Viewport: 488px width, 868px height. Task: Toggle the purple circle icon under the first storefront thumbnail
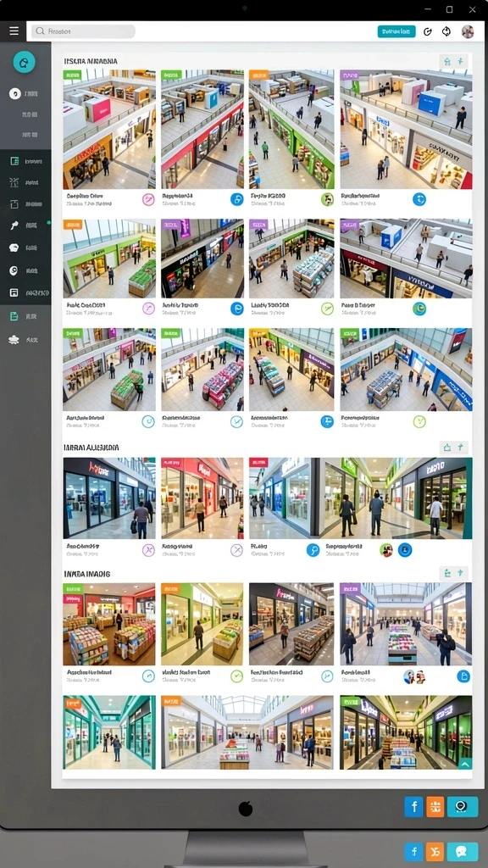[147, 549]
